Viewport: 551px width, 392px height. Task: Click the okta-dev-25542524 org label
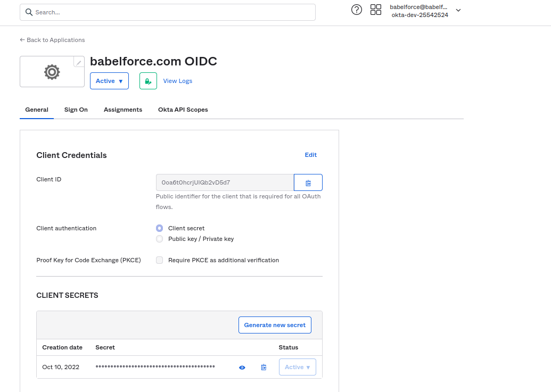(x=420, y=15)
